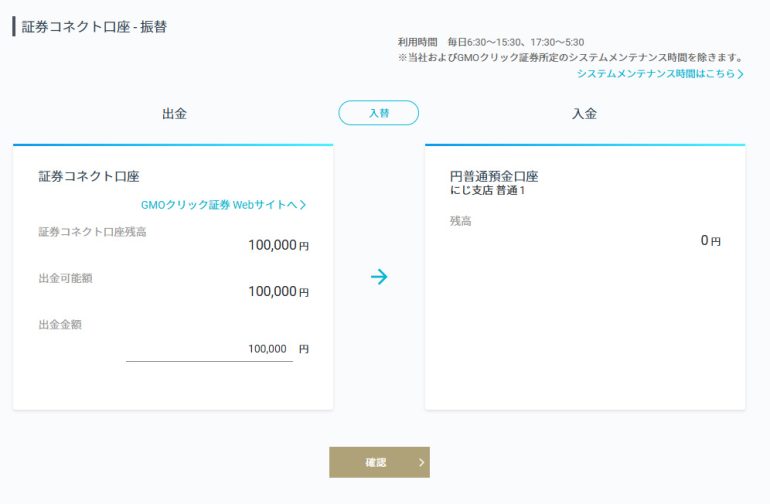Click the arrow chevron on 確認 button
Viewport: 770px width, 504px height.
(421, 462)
